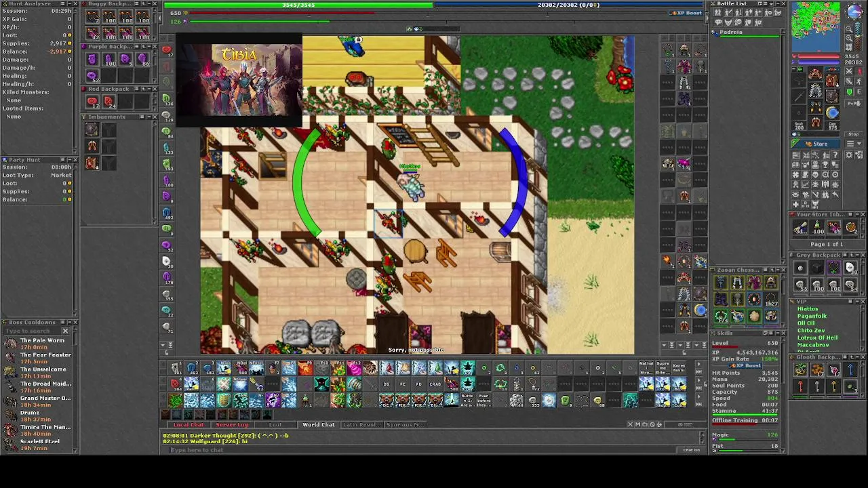Click first item in Red Backpack
The image size is (868, 488).
click(92, 102)
